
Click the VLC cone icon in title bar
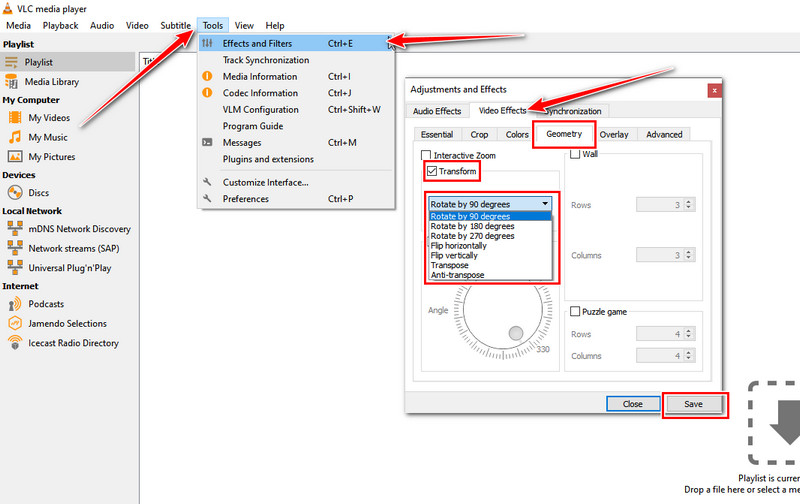tap(7, 8)
